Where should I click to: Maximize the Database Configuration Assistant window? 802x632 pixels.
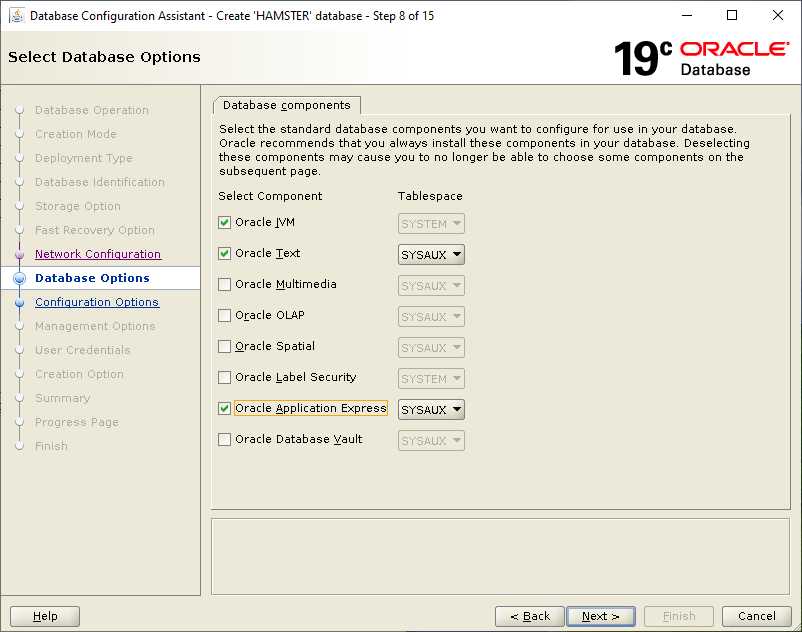pyautogui.click(x=732, y=15)
